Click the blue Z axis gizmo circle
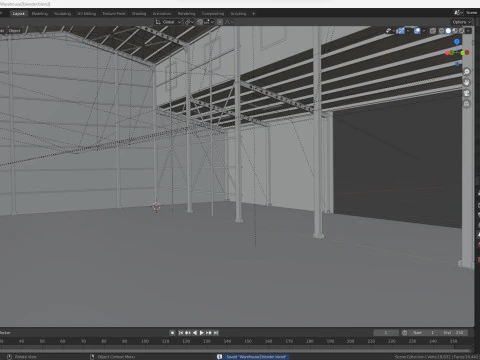 pos(457,42)
